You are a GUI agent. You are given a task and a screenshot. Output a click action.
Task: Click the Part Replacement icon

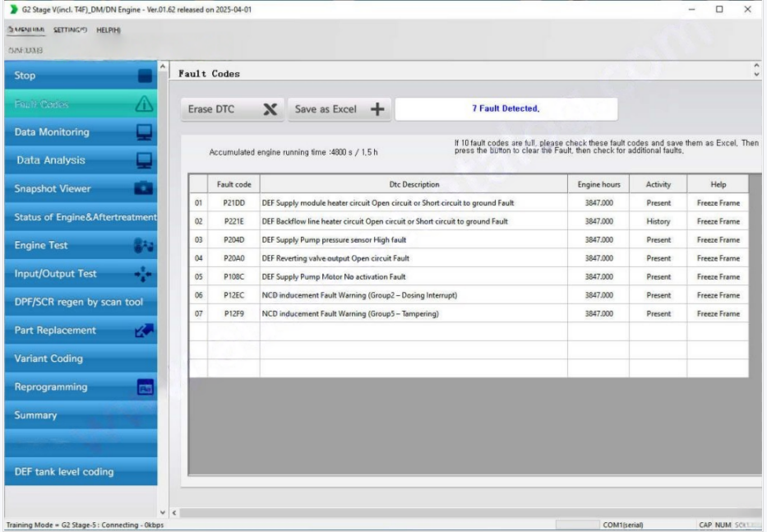144,331
